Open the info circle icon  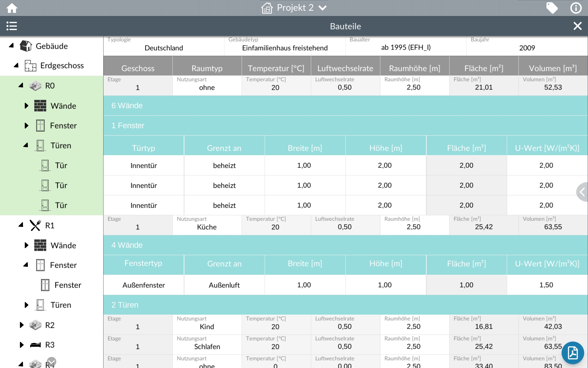[x=576, y=8]
